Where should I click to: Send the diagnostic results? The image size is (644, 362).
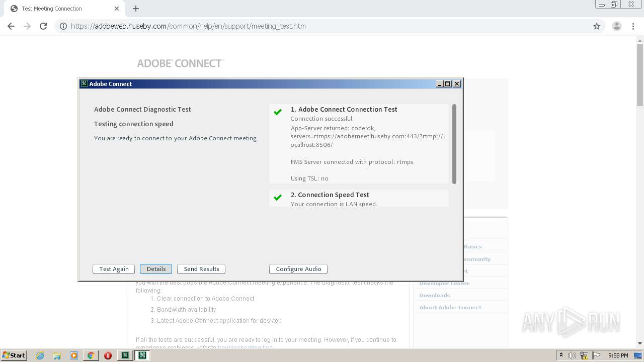(201, 269)
